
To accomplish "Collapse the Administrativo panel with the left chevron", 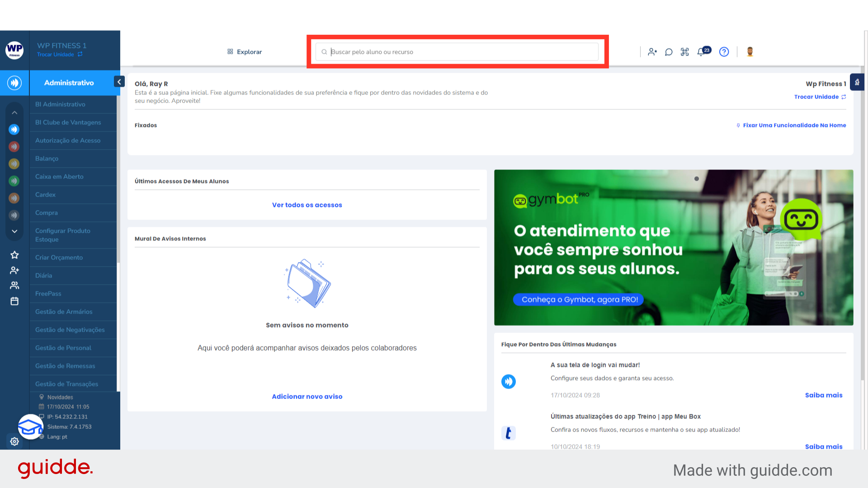I will pyautogui.click(x=119, y=81).
